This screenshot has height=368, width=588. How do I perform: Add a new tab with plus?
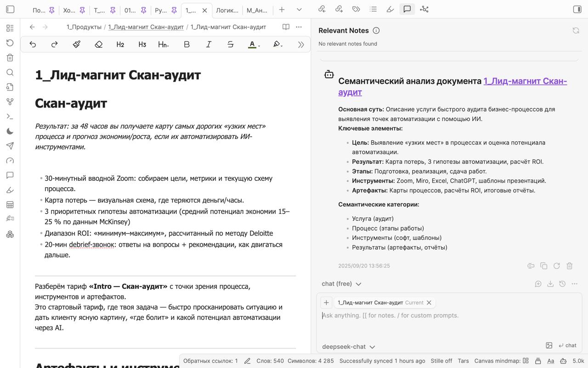pyautogui.click(x=282, y=9)
